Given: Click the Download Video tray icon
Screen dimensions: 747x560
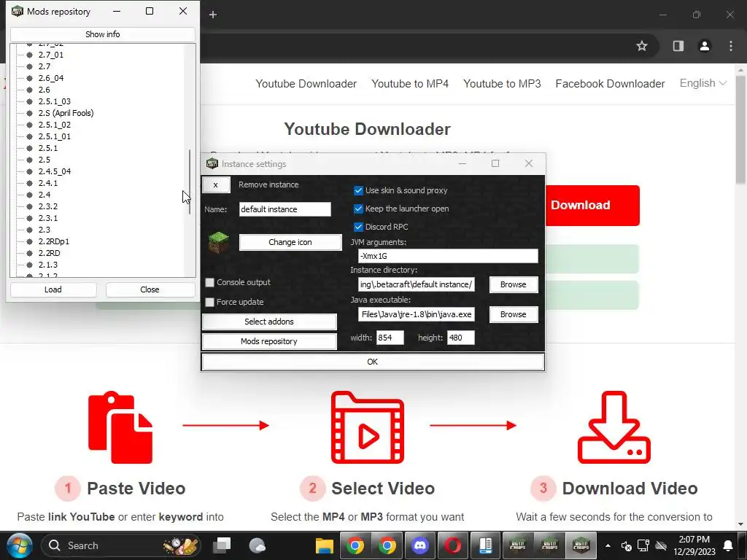Looking at the screenshot, I should click(614, 427).
